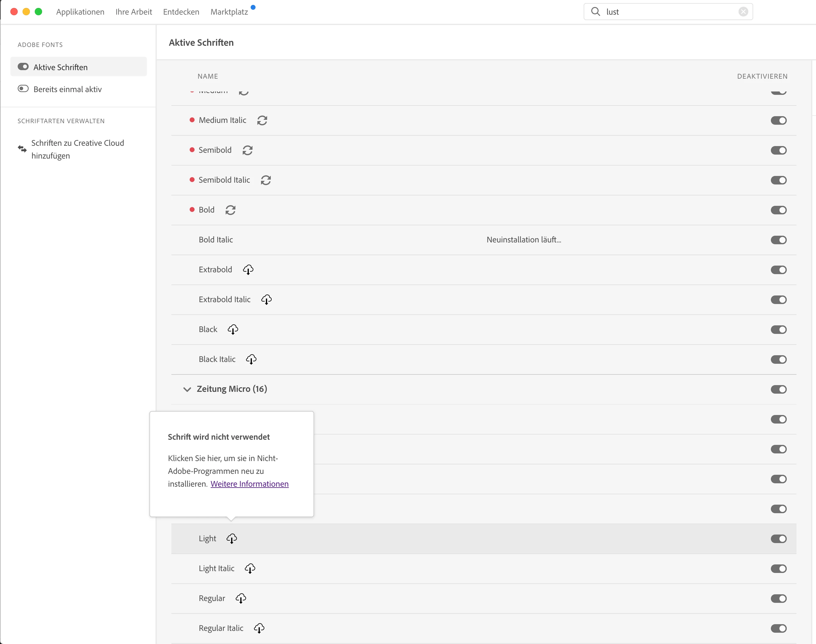Image resolution: width=816 pixels, height=644 pixels.
Task: Click the cloud download icon beside Extrabold
Action: tap(248, 270)
